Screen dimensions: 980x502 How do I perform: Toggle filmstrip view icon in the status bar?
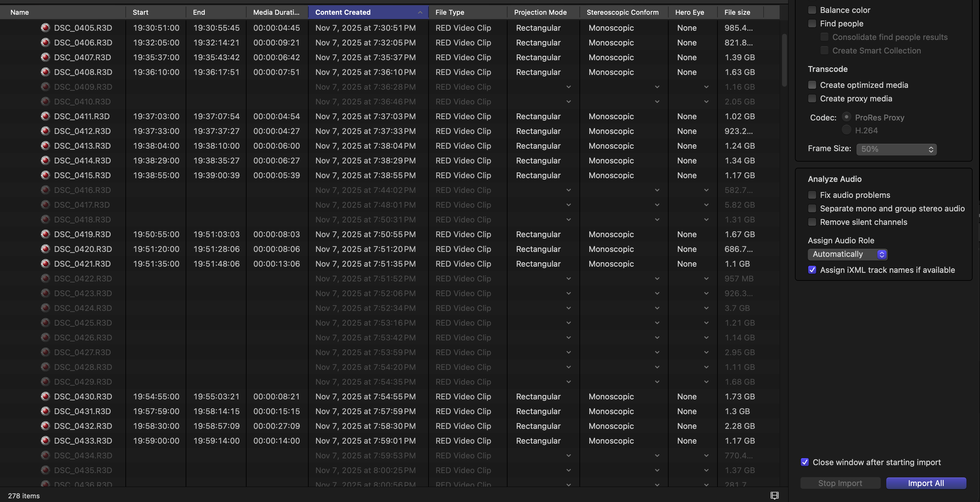click(775, 495)
